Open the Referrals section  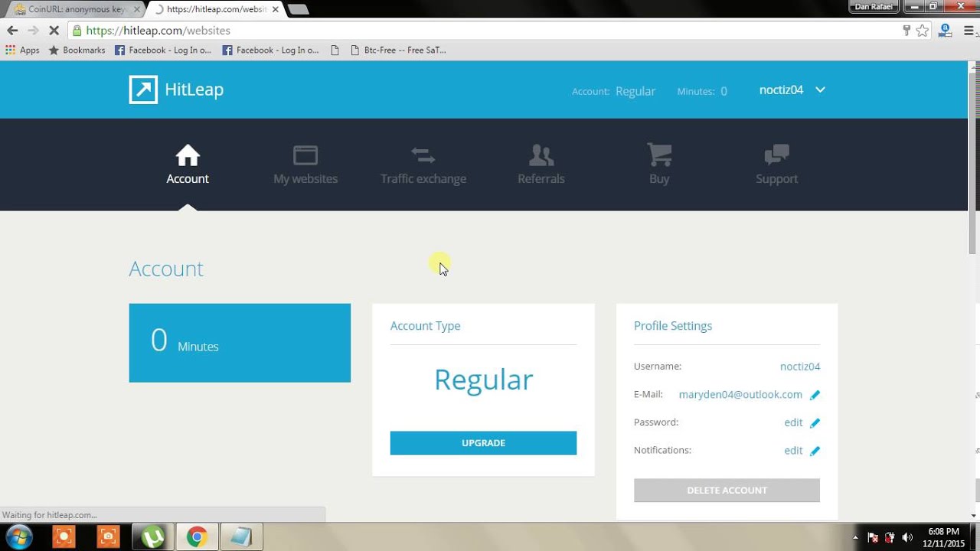point(541,165)
